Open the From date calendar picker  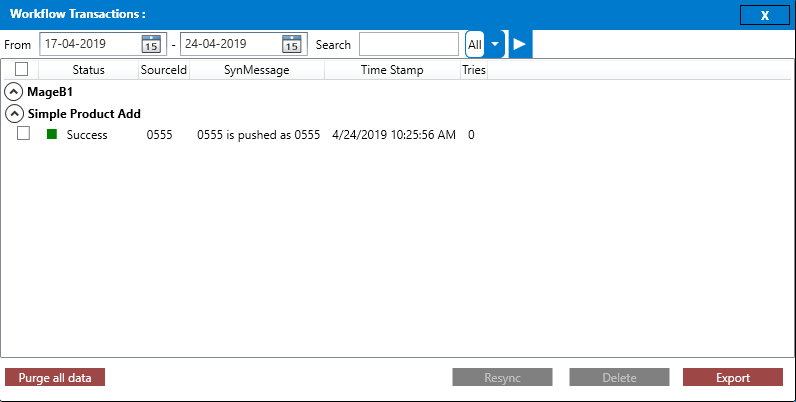tap(151, 44)
